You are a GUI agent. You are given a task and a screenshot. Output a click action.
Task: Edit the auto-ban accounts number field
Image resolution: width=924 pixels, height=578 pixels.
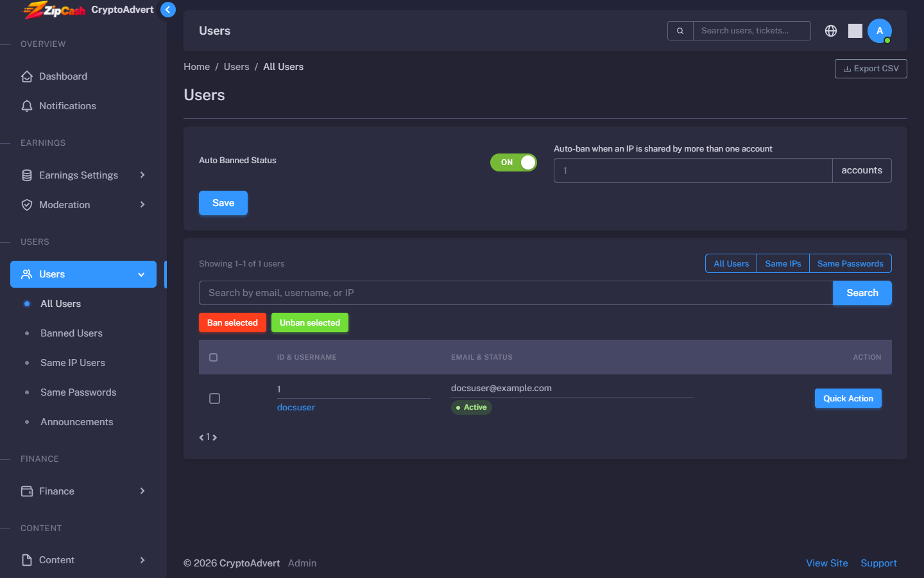tap(693, 171)
